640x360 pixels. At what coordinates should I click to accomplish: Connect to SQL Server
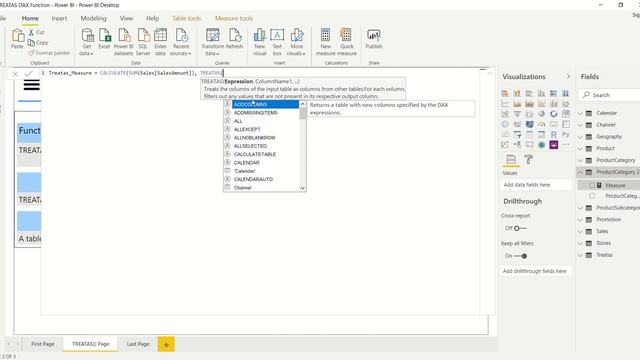pos(143,42)
